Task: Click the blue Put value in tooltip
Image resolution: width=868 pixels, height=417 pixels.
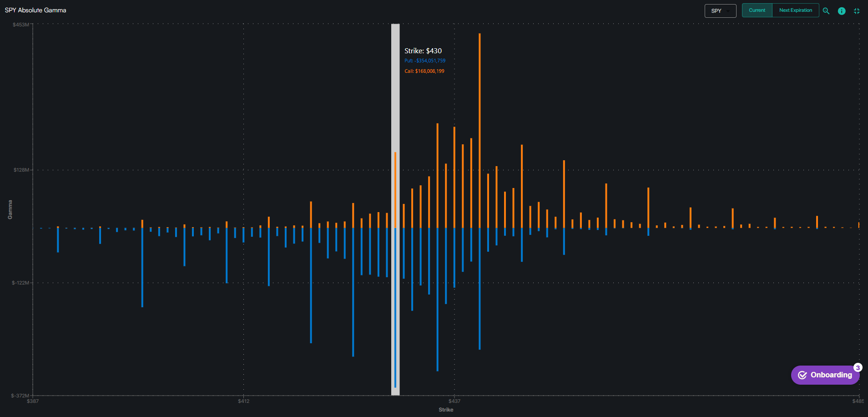Action: [x=425, y=61]
